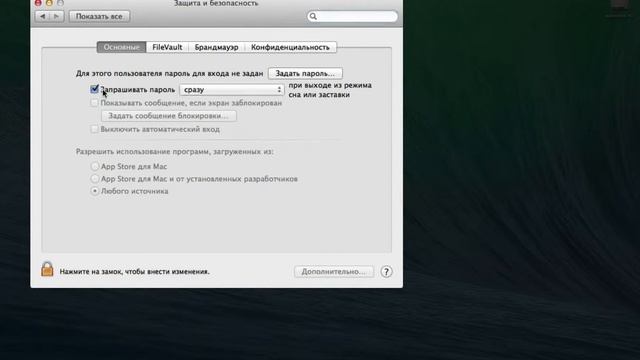640x360 pixels.
Task: Go forward with the right arrow button
Action: click(x=57, y=16)
